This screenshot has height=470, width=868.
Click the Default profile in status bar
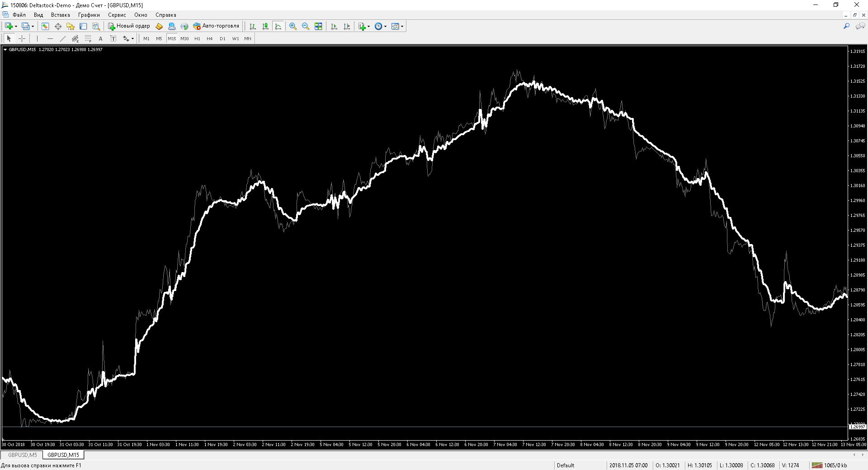566,465
